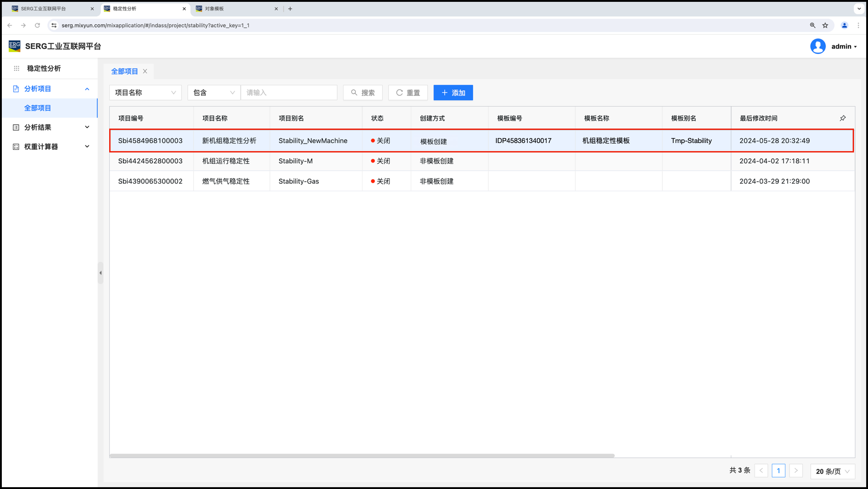Close the 全部项目 tab
The width and height of the screenshot is (868, 489).
point(145,71)
